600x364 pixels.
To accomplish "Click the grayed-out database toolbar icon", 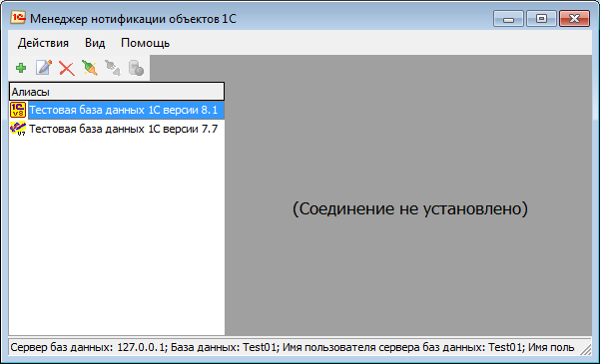I will coord(136,68).
